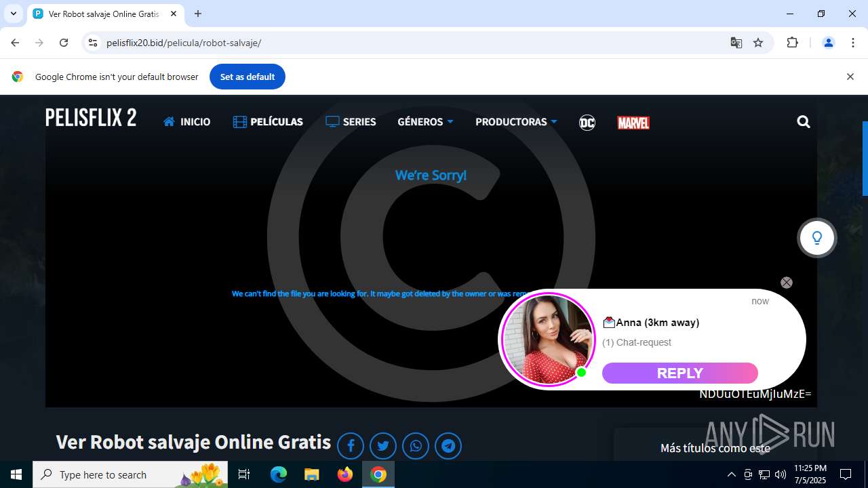Click Anna's profile picture in the popup
Image resolution: width=868 pixels, height=488 pixels.
(x=548, y=339)
